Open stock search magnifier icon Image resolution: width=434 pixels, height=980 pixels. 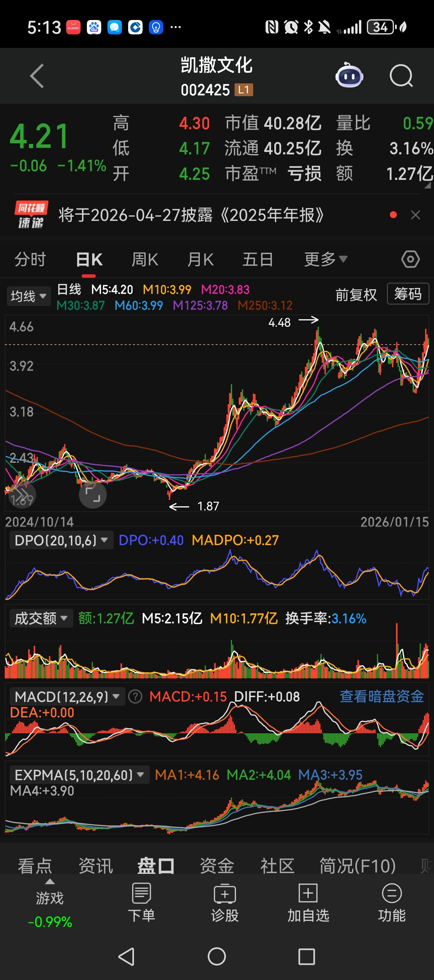click(401, 76)
